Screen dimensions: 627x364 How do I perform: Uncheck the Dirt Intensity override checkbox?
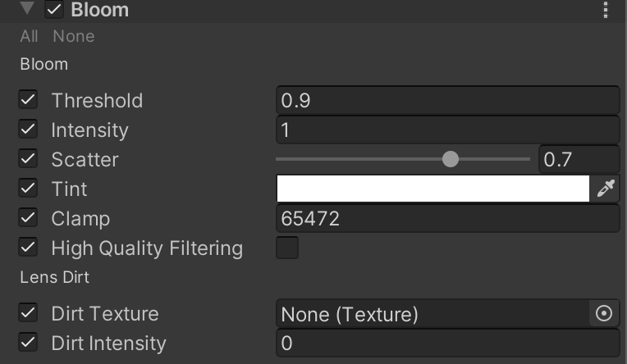tap(28, 343)
